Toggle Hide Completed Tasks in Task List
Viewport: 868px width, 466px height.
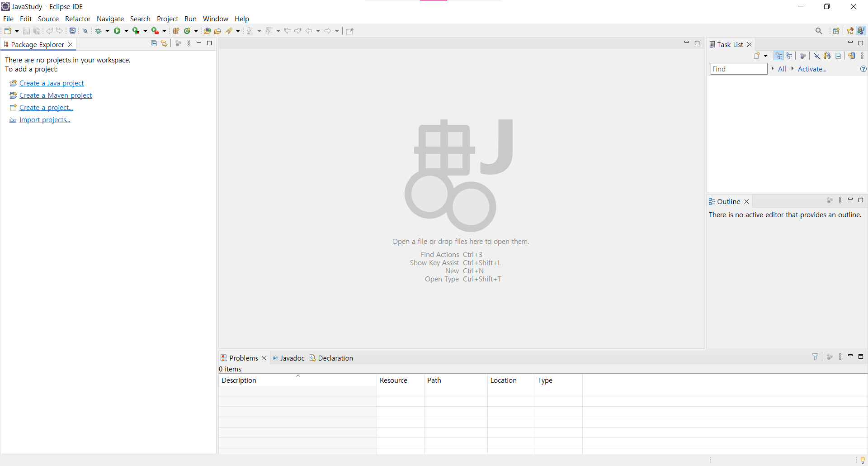click(817, 56)
